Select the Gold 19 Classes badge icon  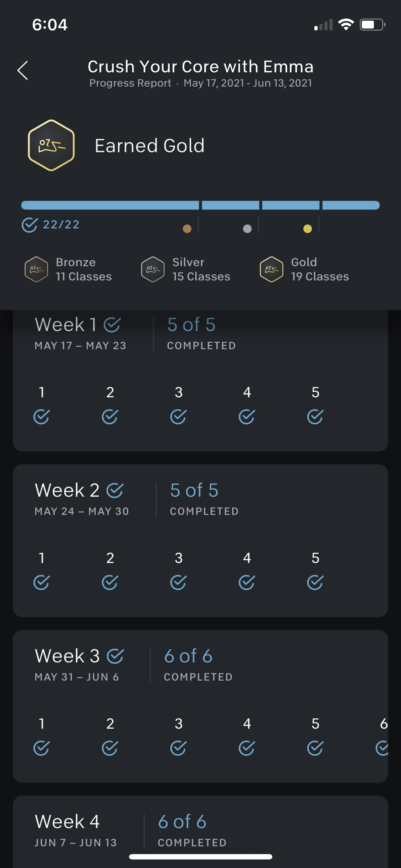[x=272, y=269]
